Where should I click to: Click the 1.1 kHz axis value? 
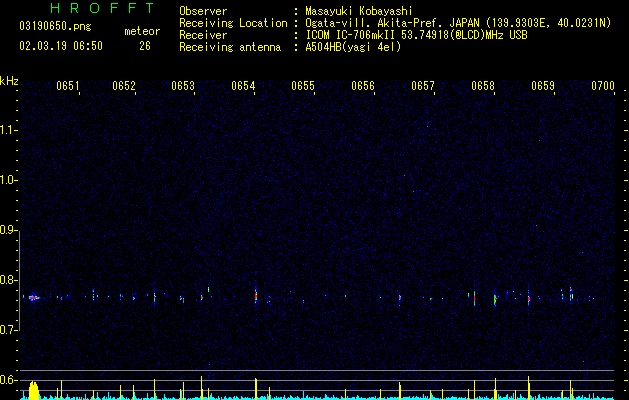[9, 130]
